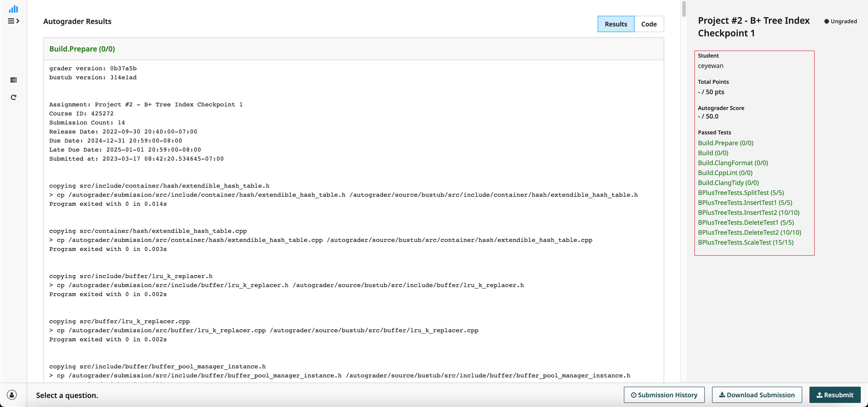Expand the Build.Prepare section
The width and height of the screenshot is (868, 407).
pos(81,49)
